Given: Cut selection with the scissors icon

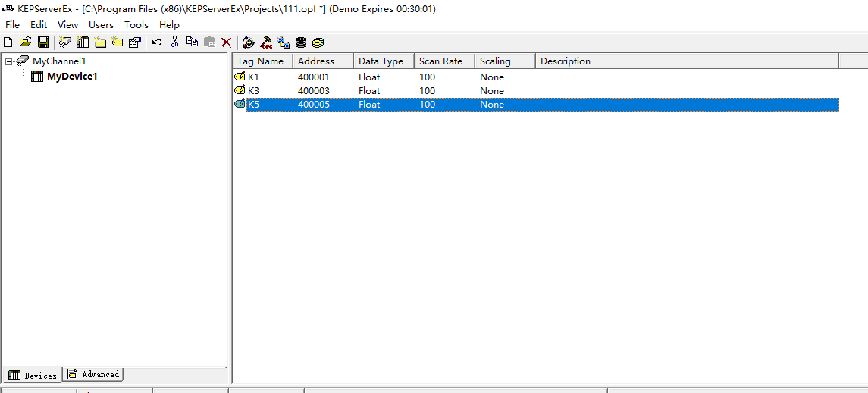Looking at the screenshot, I should [x=174, y=42].
